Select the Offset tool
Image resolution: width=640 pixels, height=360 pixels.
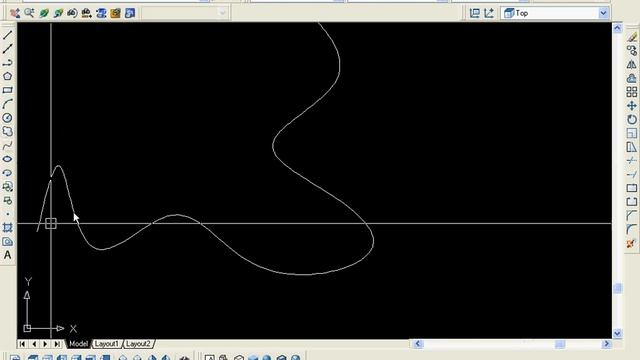point(631,78)
